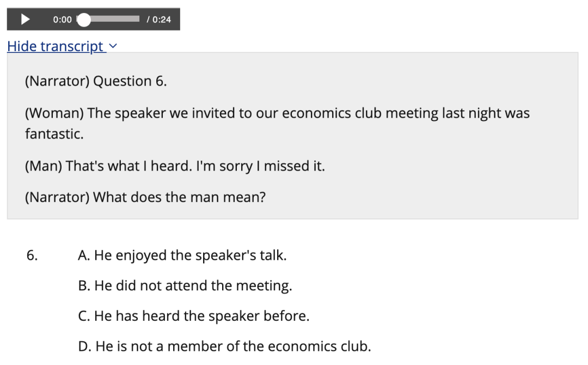Click the Hide transcript link
The width and height of the screenshot is (588, 365).
tap(56, 46)
